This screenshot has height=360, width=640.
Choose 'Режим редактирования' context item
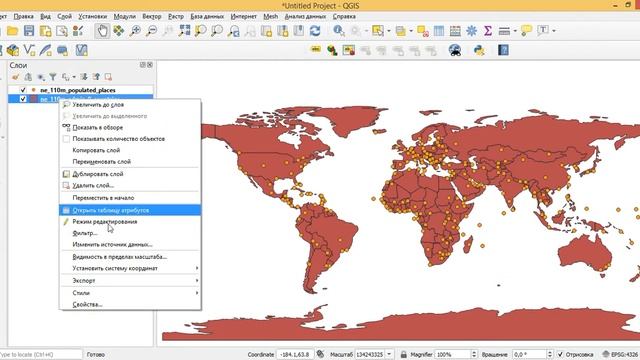click(130, 222)
